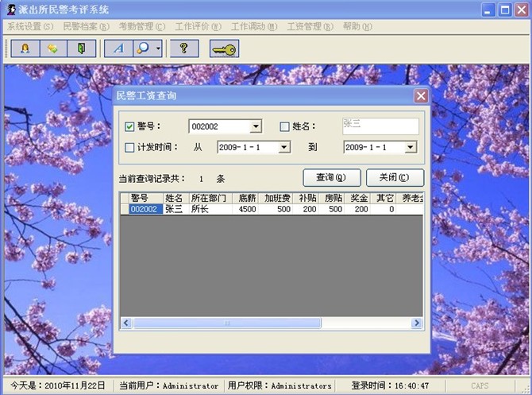532x395 pixels.
Task: Enable the 姓名 checkbox
Action: [x=285, y=126]
